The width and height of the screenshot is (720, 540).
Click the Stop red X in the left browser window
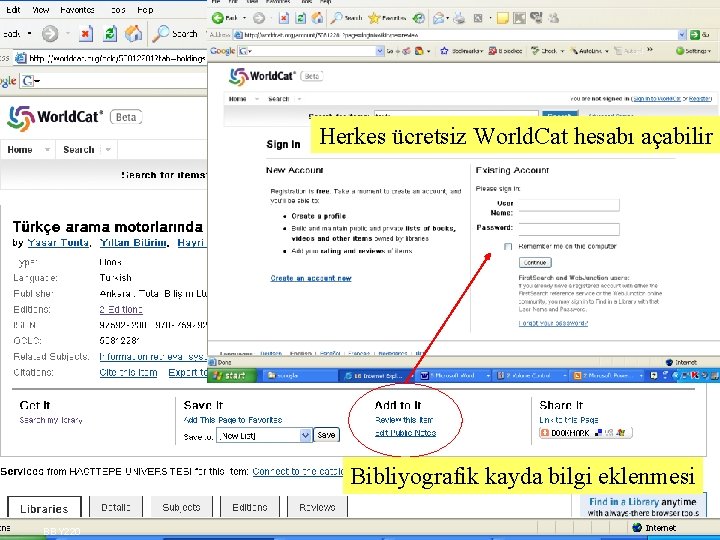click(86, 34)
